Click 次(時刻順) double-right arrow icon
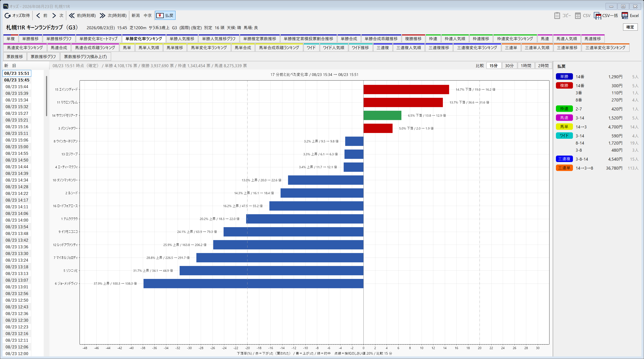The height and width of the screenshot is (359, 644). pyautogui.click(x=103, y=15)
